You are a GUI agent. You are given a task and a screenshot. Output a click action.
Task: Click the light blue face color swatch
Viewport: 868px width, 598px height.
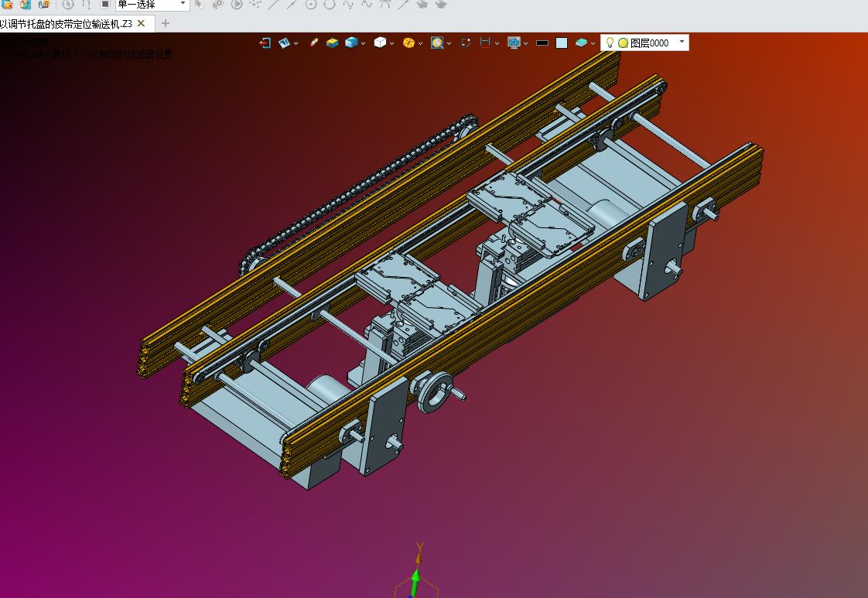[562, 43]
